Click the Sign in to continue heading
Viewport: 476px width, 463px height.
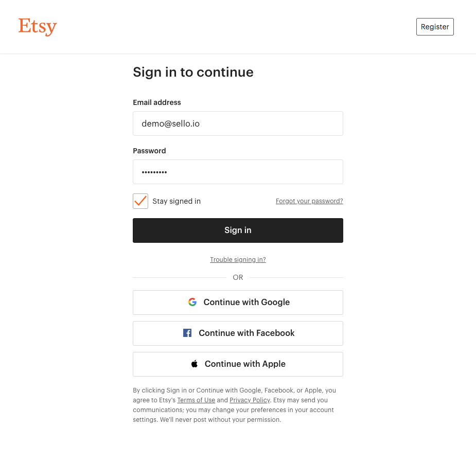pyautogui.click(x=193, y=72)
